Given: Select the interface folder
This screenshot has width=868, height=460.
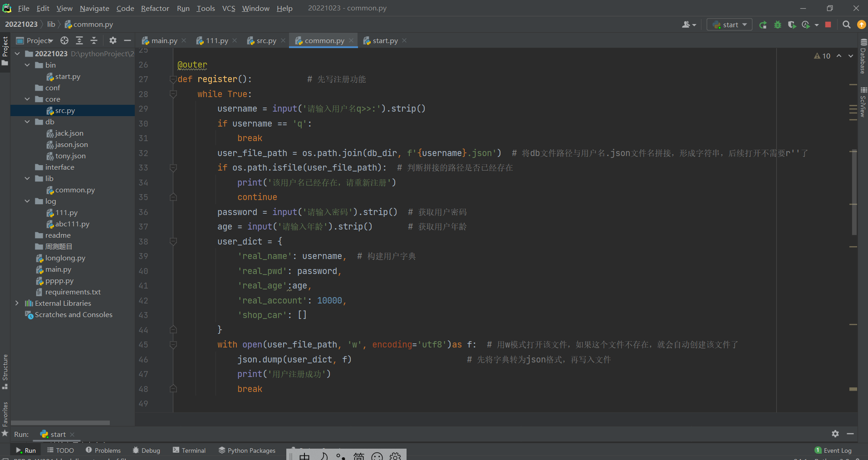Looking at the screenshot, I should click(x=55, y=167).
